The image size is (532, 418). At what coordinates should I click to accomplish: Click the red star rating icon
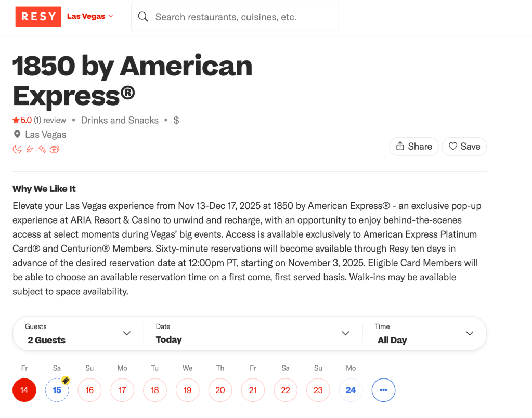(16, 120)
